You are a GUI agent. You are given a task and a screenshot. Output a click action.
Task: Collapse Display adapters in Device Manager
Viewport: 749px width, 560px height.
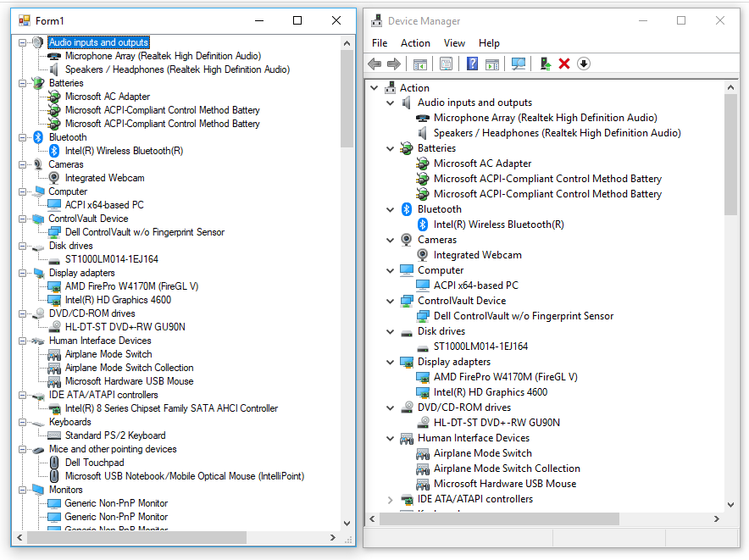tap(391, 363)
